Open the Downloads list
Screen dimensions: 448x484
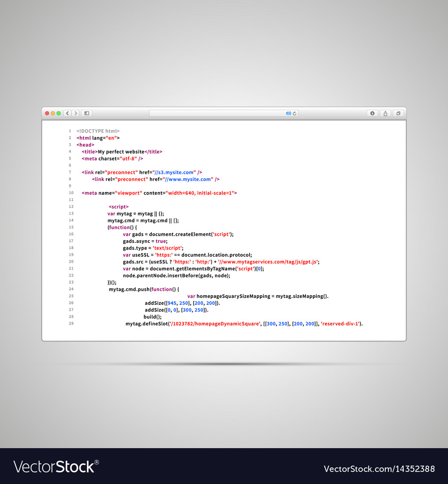click(372, 113)
